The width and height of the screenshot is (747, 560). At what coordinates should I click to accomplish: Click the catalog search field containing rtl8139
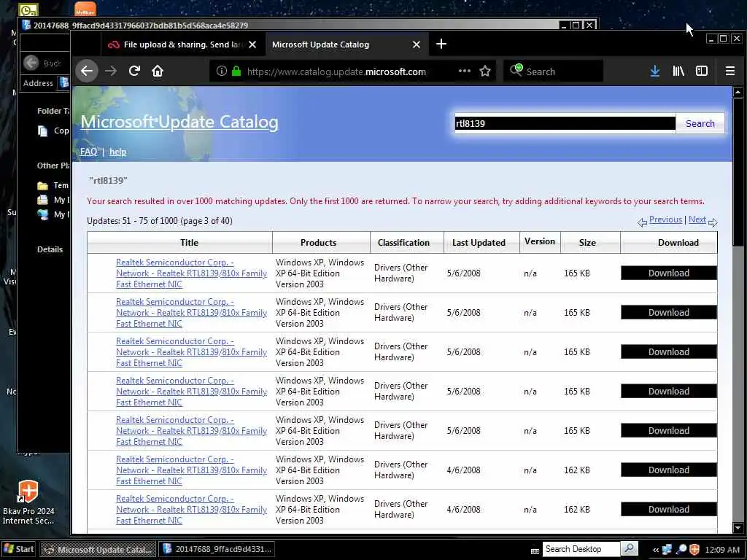(565, 123)
